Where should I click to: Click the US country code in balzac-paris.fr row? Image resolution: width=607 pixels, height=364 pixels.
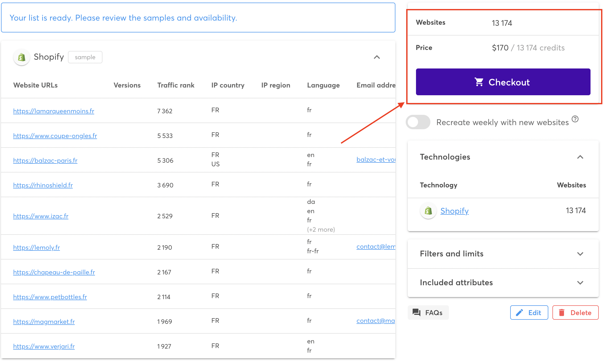pos(215,164)
